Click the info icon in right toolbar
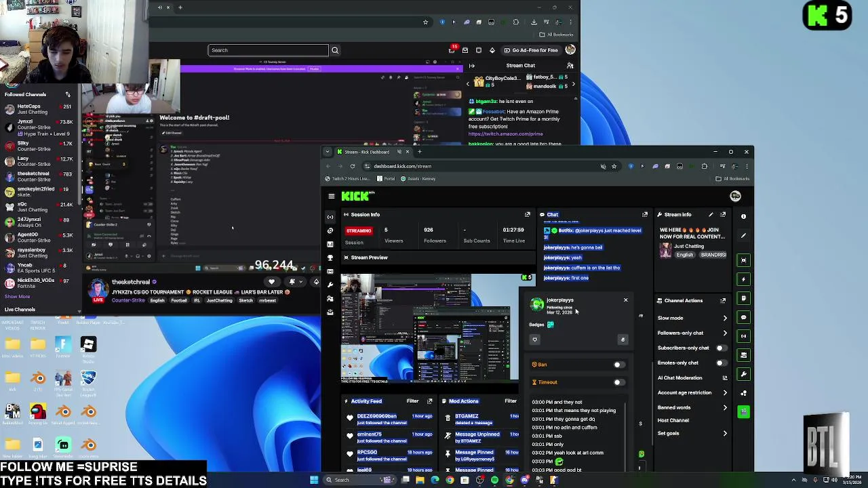Image resolution: width=868 pixels, height=488 pixels. pyautogui.click(x=743, y=216)
